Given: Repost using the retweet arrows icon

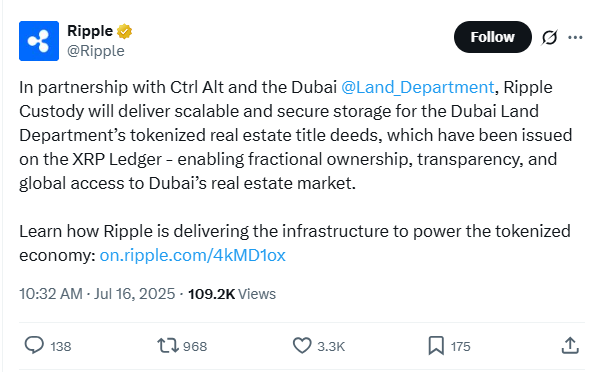Looking at the screenshot, I should click(x=168, y=345).
